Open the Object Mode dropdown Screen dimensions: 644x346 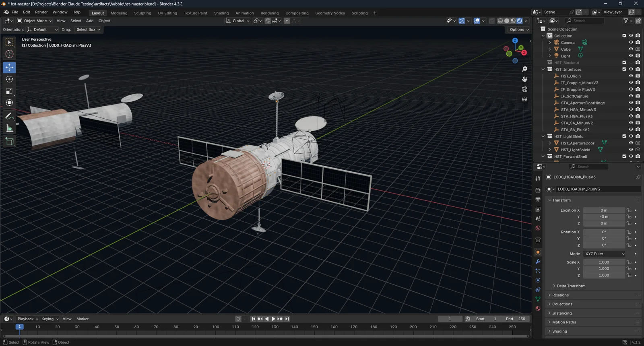(x=35, y=21)
